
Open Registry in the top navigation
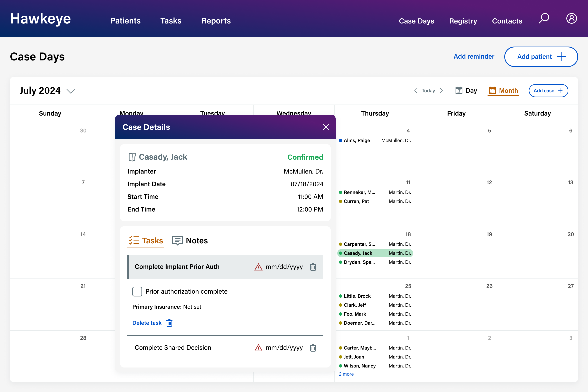tap(463, 21)
